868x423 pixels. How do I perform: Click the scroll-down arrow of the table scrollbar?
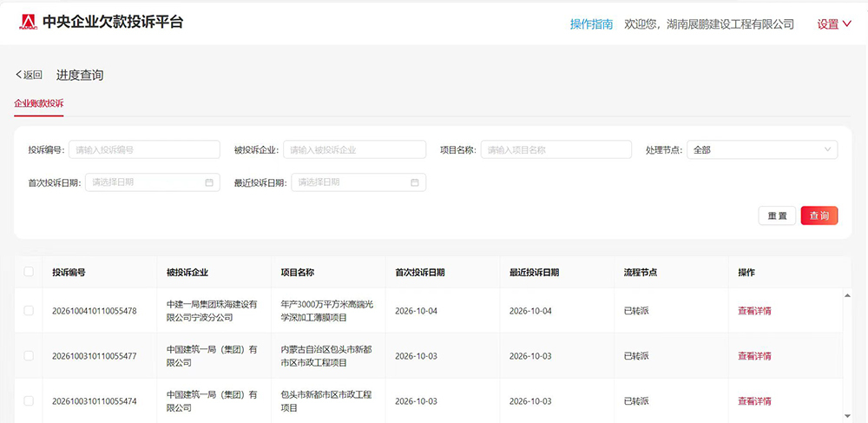point(847,415)
